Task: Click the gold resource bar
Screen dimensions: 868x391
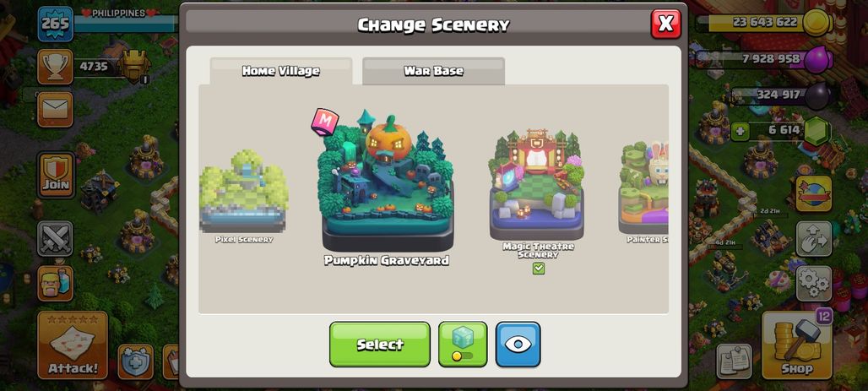Action: coord(764,23)
